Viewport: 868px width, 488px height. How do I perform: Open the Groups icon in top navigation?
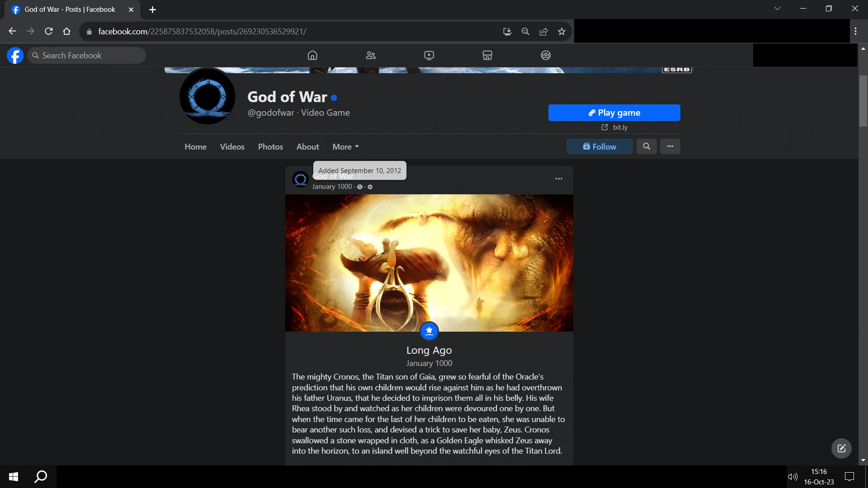546,55
